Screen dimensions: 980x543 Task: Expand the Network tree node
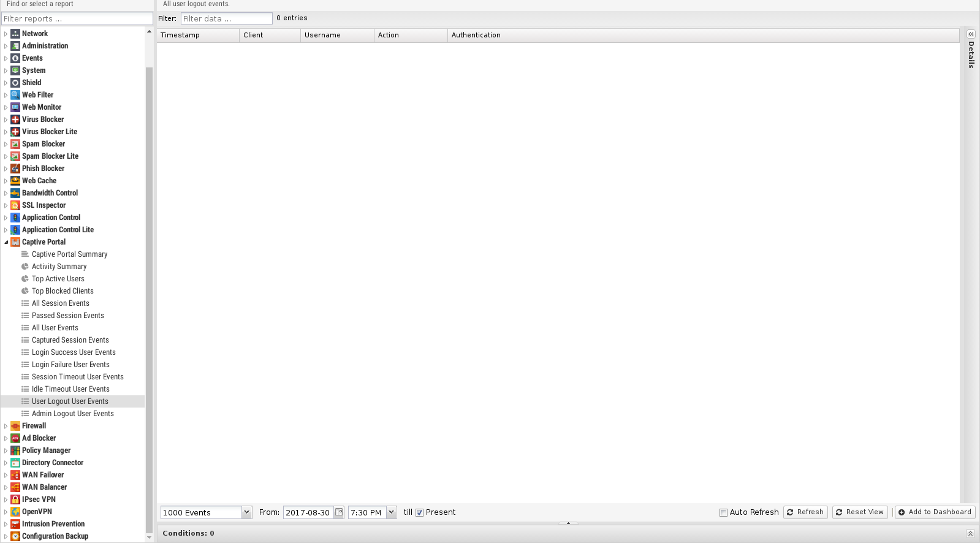coord(6,34)
